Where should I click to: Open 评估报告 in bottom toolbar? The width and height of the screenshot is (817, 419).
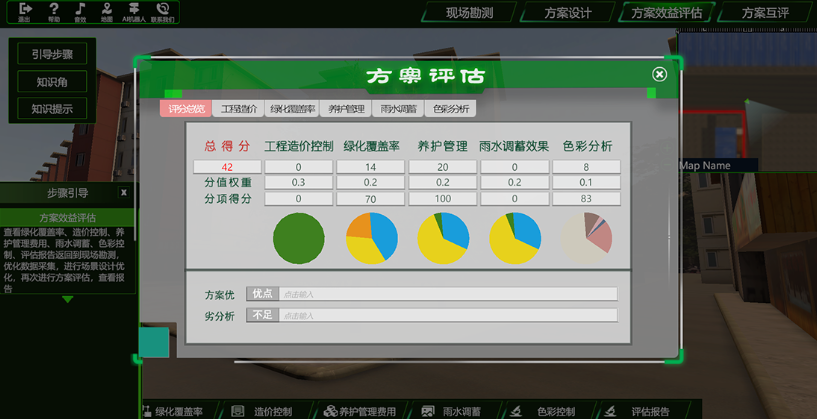point(638,411)
